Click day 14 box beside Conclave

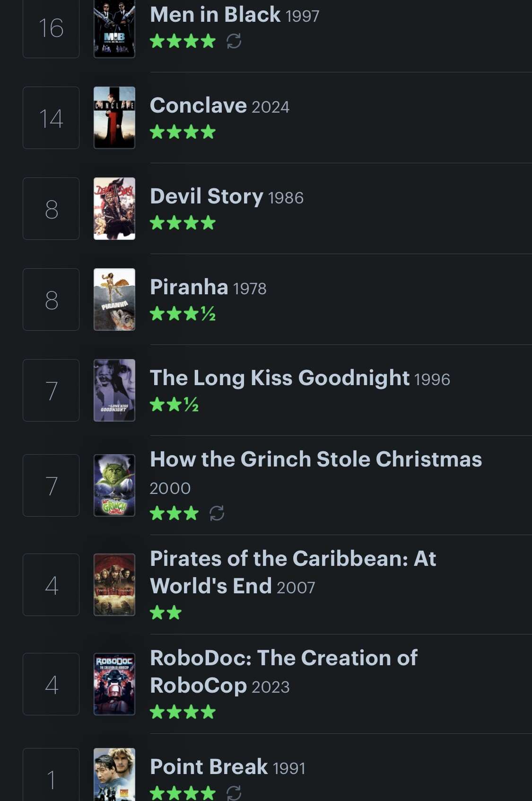pyautogui.click(x=51, y=118)
